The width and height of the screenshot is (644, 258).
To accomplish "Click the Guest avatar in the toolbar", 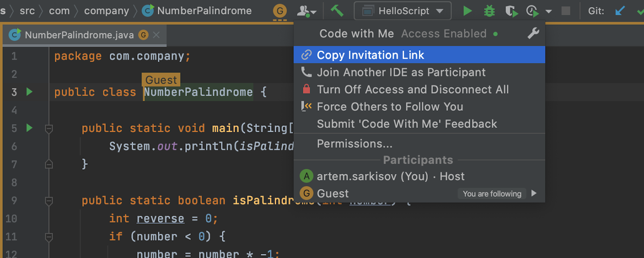I will point(280,11).
